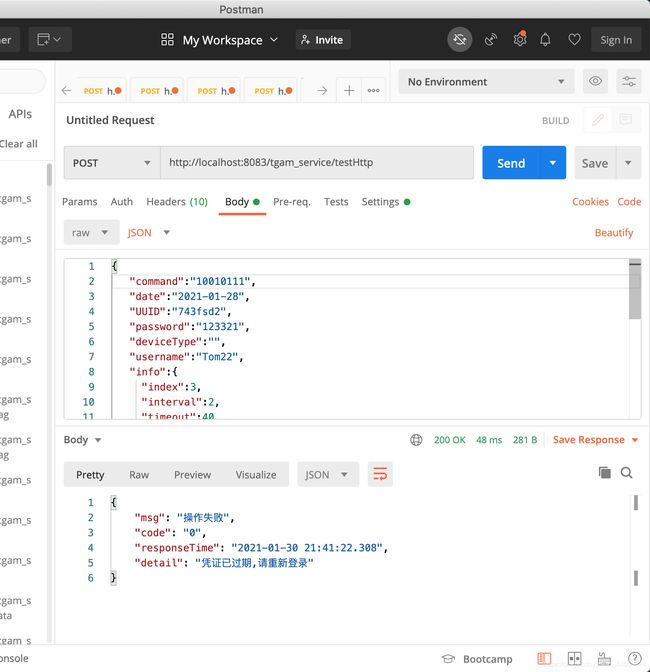Screen dimensions: 650x672
Task: Click the 200 OK response status
Action: coord(449,440)
